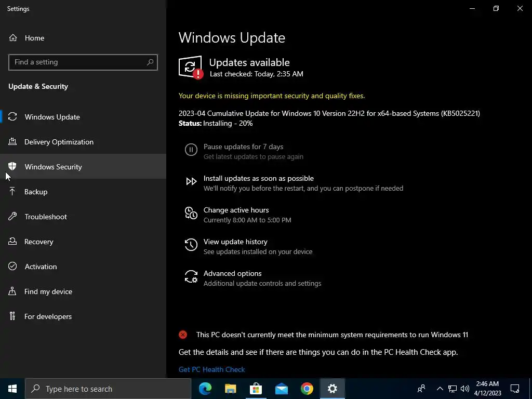Click the Find my device person icon
The height and width of the screenshot is (399, 532).
tap(12, 291)
